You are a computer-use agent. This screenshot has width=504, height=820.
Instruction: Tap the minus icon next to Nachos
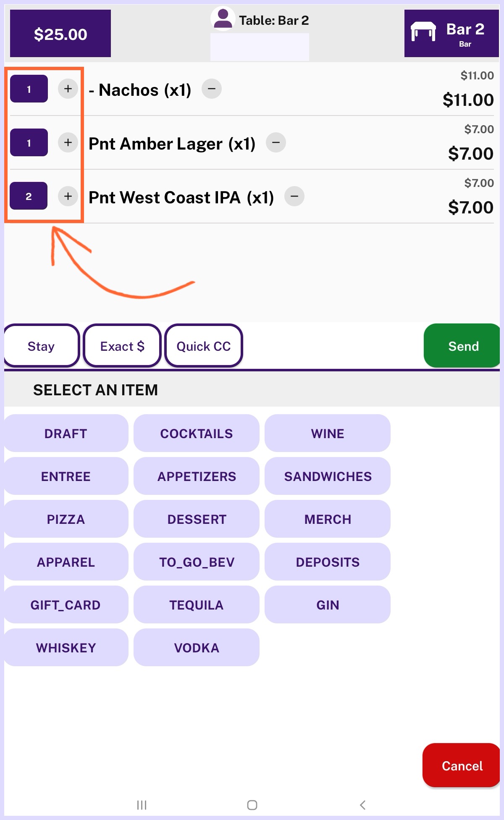tap(212, 89)
